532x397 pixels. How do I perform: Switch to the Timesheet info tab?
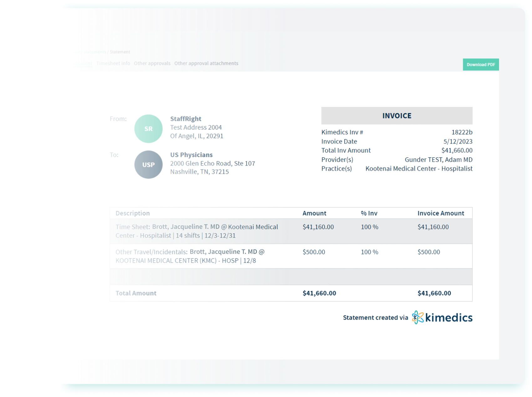tap(113, 63)
